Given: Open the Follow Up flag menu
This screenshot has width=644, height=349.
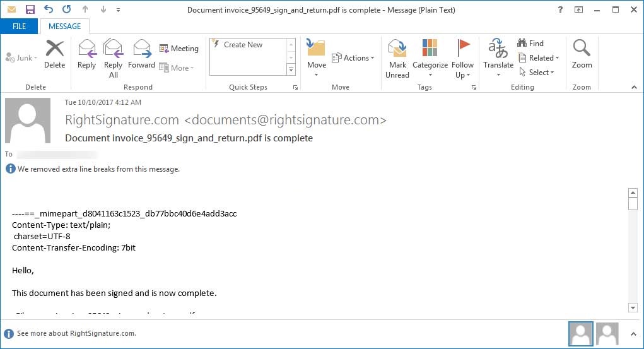Looking at the screenshot, I should point(462,58).
